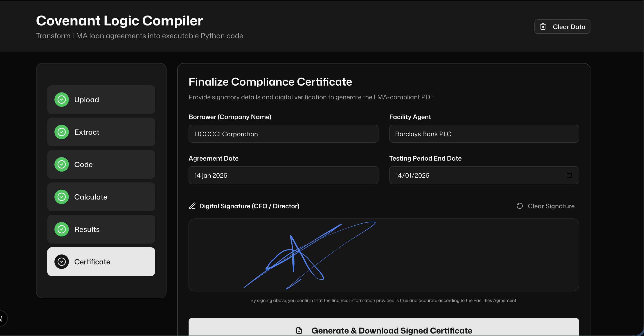Click the green check icon beside Results
This screenshot has height=336, width=644.
pos(61,229)
